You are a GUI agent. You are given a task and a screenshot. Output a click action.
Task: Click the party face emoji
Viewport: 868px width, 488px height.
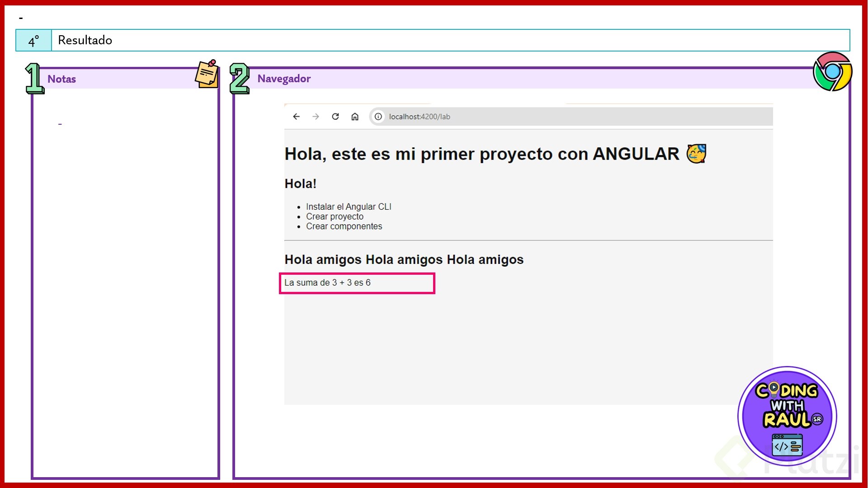(x=696, y=154)
